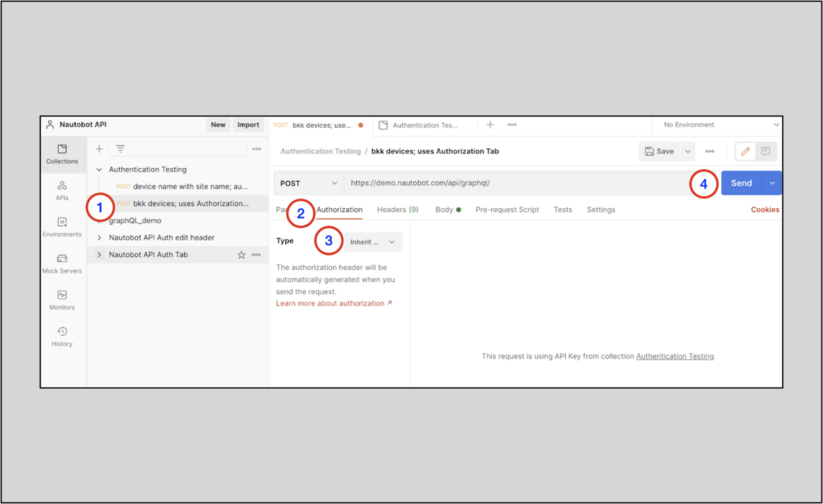Screen dimensions: 823x504
Task: Open the authorization Type dropdown showing Inherit
Action: click(x=373, y=242)
